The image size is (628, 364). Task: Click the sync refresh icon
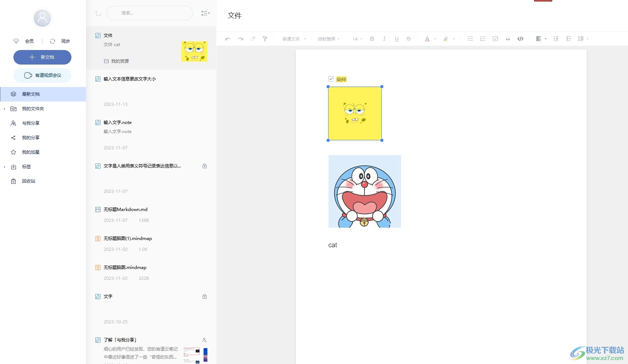(x=53, y=41)
